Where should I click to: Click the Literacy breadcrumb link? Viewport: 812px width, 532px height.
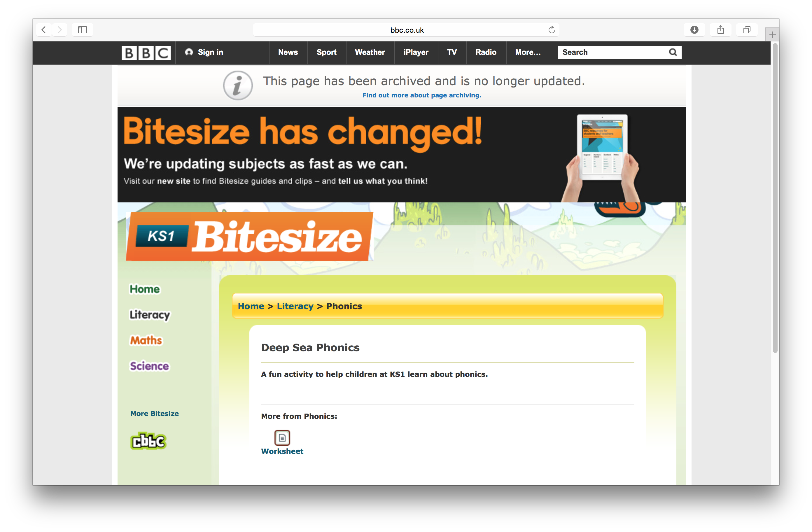click(295, 306)
